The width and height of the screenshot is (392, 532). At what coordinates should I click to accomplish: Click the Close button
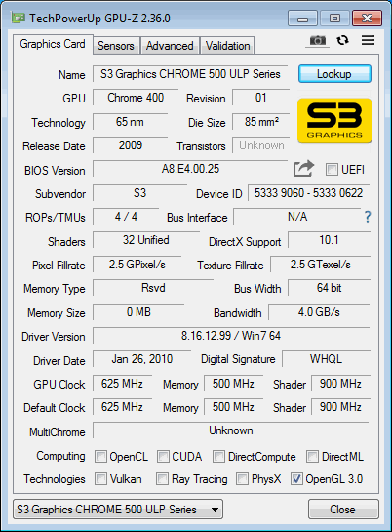coord(343,509)
